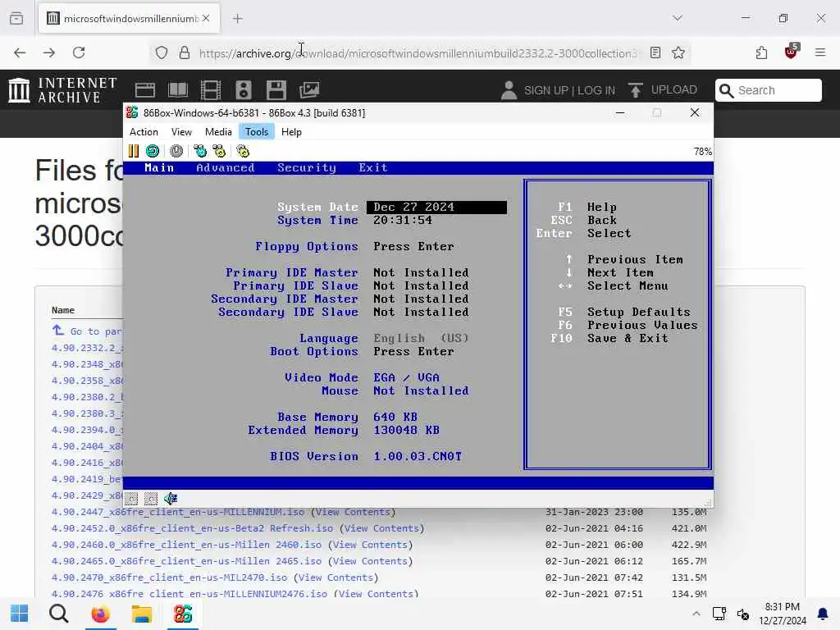The width and height of the screenshot is (840, 630).
Task: Open the 4.90.2460.0 Millen 2460.iso link
Action: click(186, 545)
